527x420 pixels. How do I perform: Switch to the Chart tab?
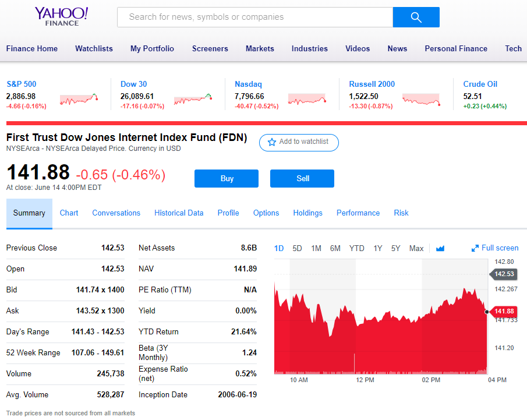coord(69,213)
